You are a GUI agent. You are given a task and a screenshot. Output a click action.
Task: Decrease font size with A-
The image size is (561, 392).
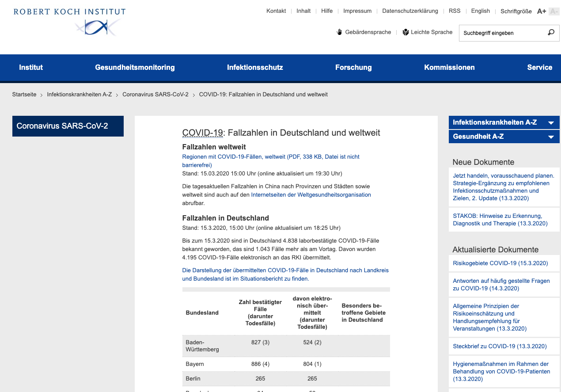click(x=553, y=11)
